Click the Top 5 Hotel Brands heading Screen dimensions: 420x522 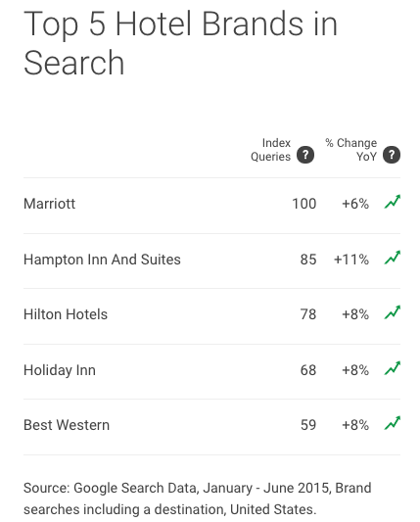(180, 43)
